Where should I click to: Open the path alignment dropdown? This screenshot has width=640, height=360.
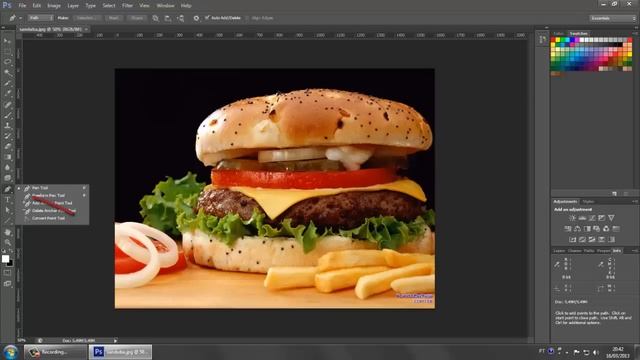(x=168, y=18)
